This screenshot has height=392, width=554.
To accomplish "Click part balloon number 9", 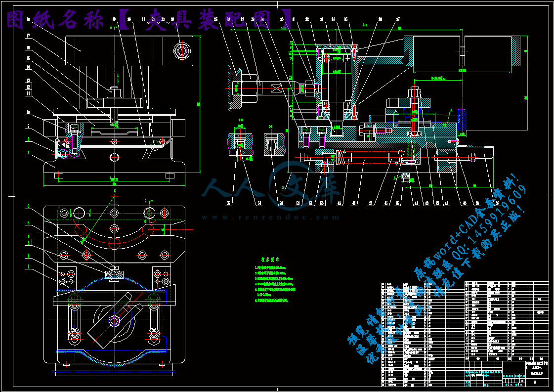I will coord(29,126).
